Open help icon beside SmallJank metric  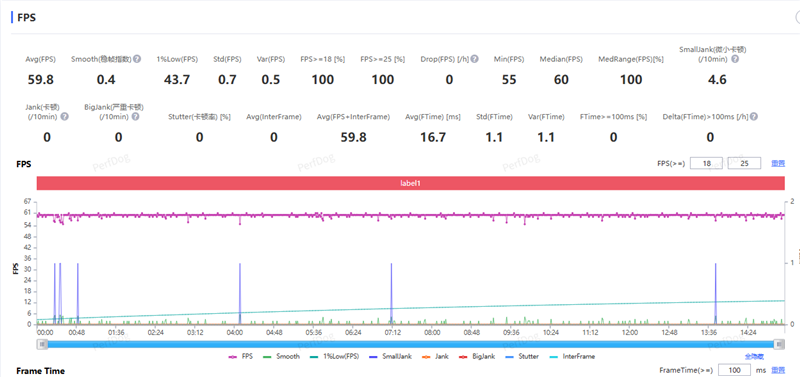(x=735, y=59)
